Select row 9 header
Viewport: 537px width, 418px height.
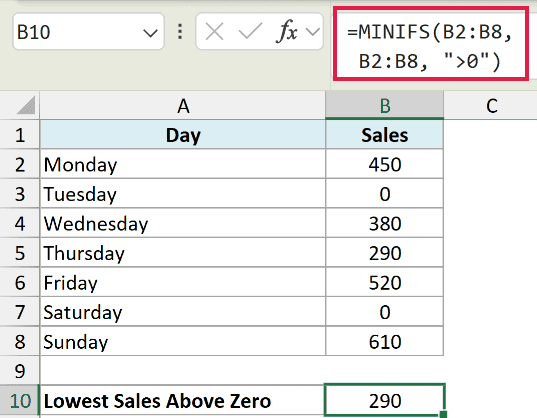click(20, 371)
